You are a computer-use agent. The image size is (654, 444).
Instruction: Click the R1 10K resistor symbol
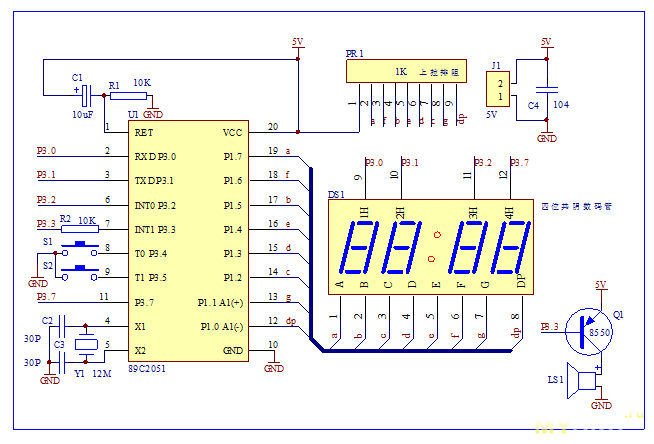[x=128, y=96]
